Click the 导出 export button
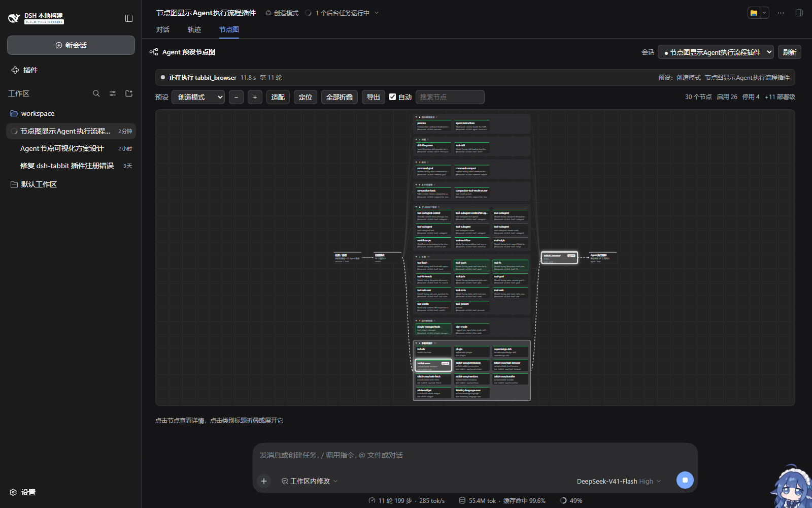The height and width of the screenshot is (508, 812). click(x=374, y=97)
